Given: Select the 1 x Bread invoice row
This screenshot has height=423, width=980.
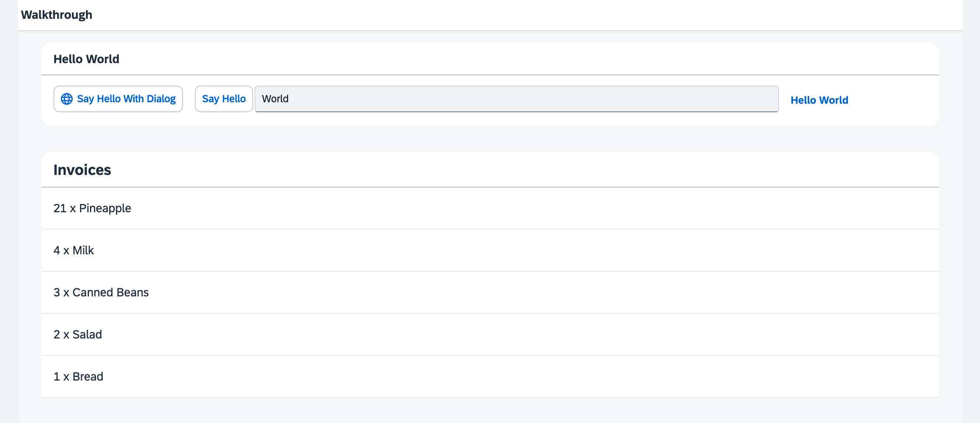Looking at the screenshot, I should (x=490, y=376).
